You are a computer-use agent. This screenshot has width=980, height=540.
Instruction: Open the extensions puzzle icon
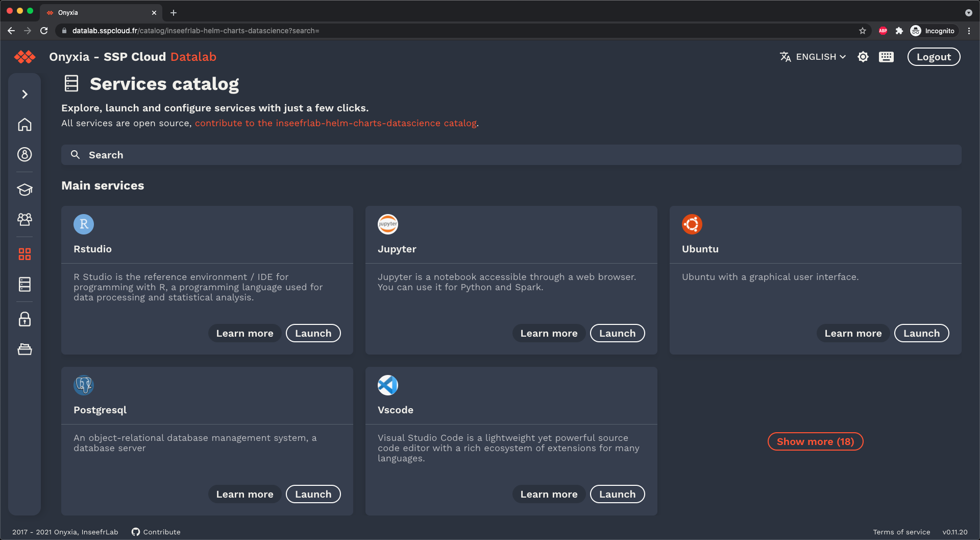point(899,31)
